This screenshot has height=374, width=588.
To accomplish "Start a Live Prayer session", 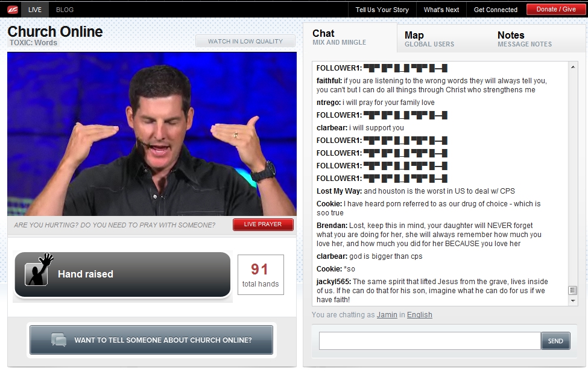I will 263,224.
